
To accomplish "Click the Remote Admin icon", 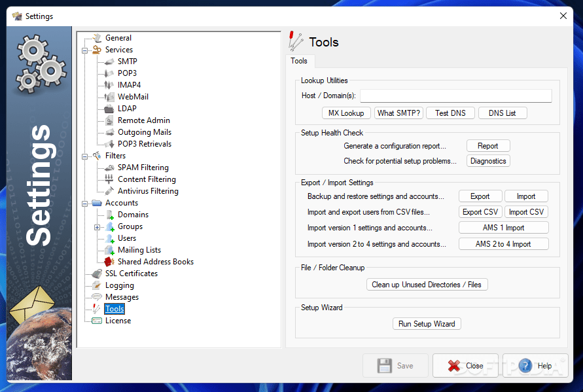I will point(109,120).
